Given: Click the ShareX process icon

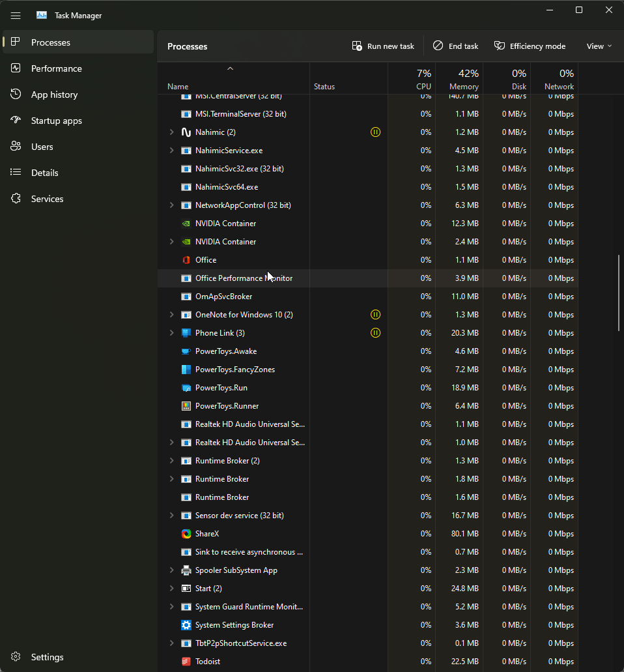Looking at the screenshot, I should tap(186, 534).
